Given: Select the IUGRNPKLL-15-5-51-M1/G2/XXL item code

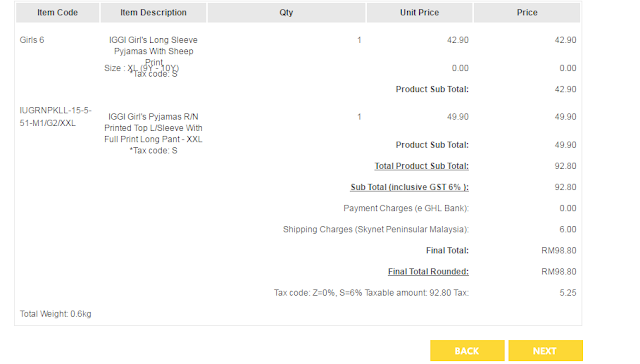Looking at the screenshot, I should [x=56, y=117].
